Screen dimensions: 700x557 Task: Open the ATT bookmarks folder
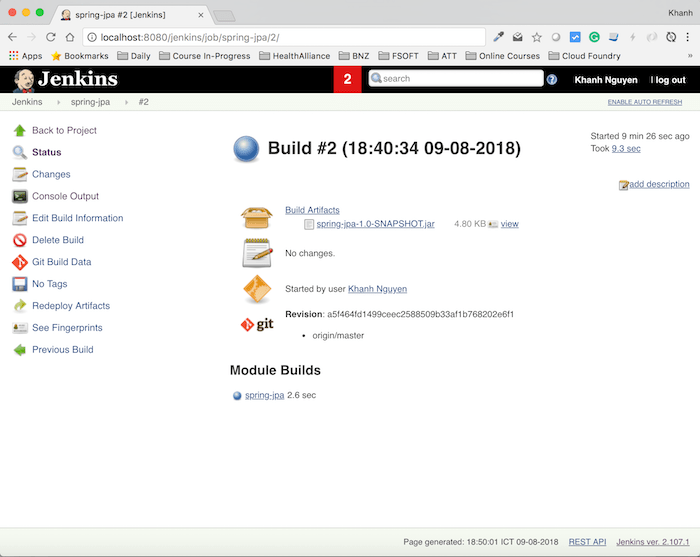pyautogui.click(x=442, y=56)
